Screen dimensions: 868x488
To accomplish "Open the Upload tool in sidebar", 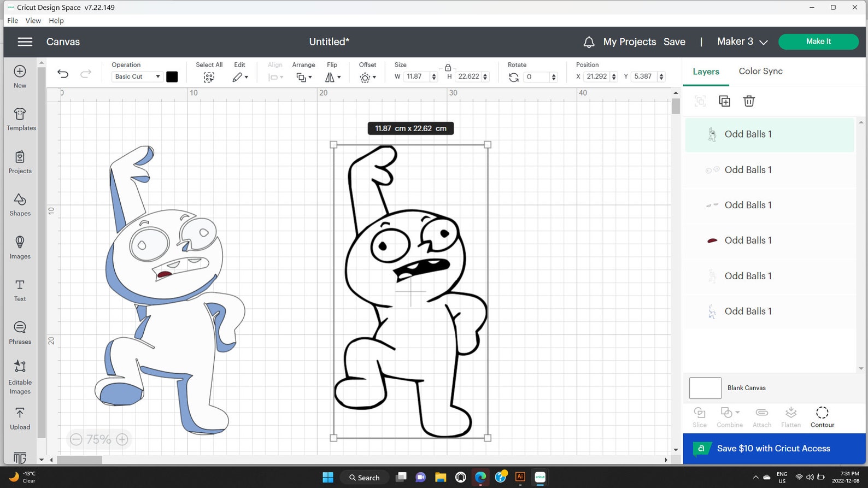I will tap(20, 419).
